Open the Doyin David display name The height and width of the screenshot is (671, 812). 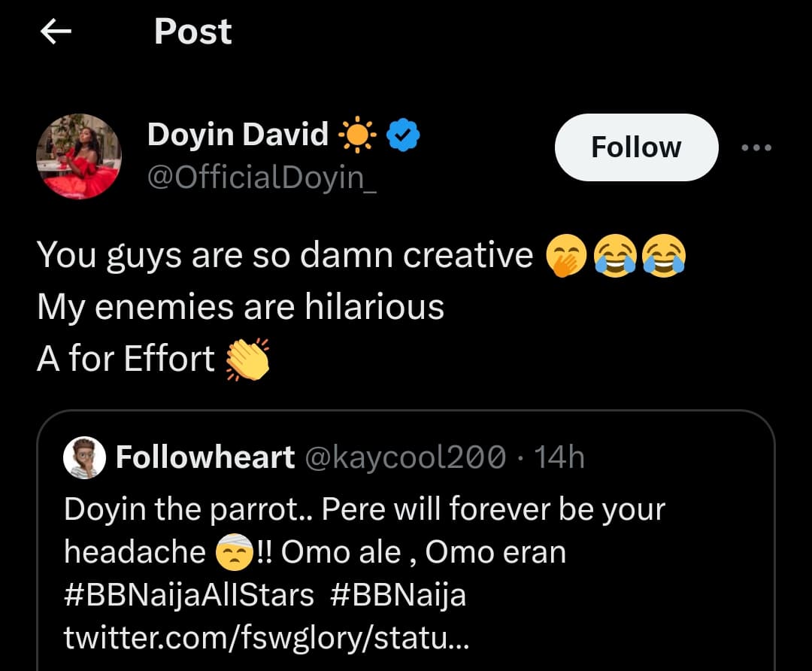point(238,135)
